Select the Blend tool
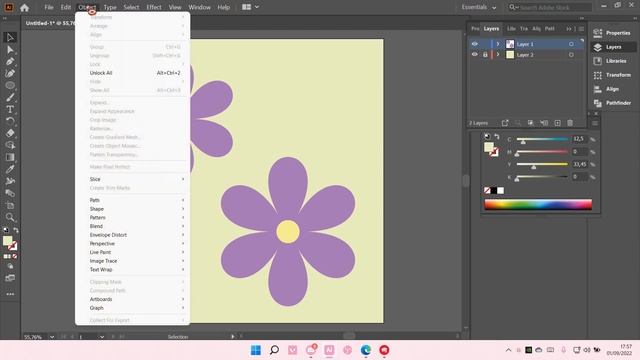 [10, 193]
